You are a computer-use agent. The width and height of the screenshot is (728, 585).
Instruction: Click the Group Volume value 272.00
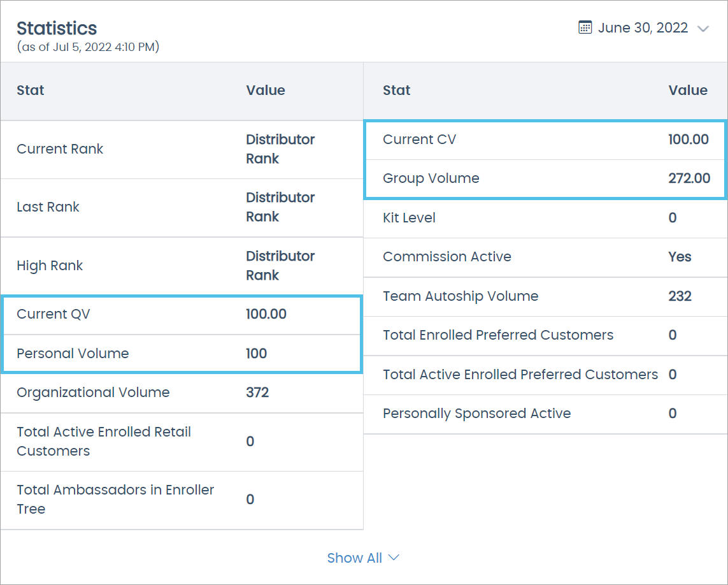click(x=689, y=178)
